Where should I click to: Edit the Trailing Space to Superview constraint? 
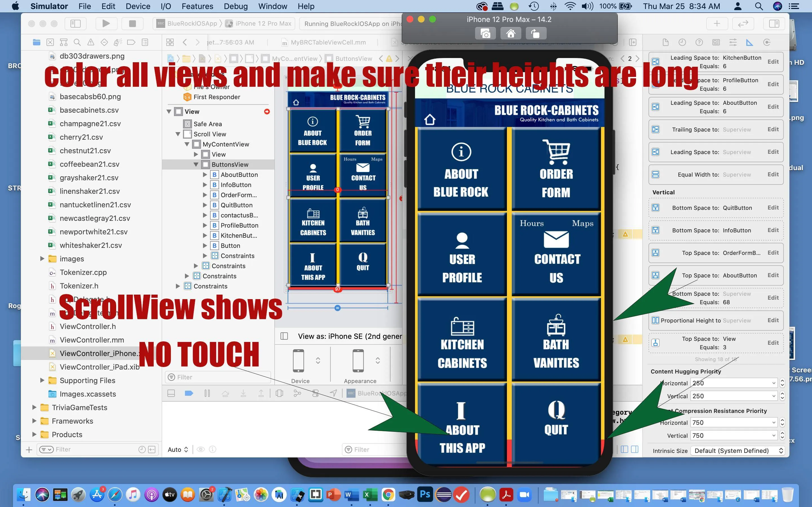[x=773, y=130]
